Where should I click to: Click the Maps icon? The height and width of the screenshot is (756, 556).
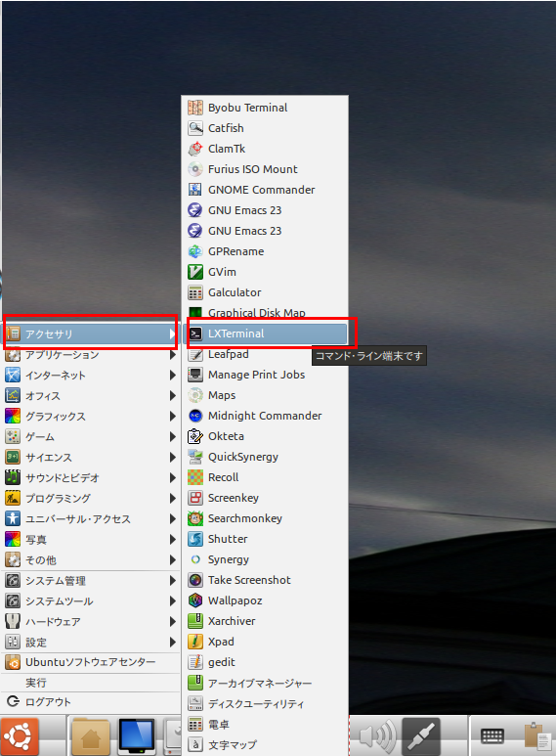[195, 395]
